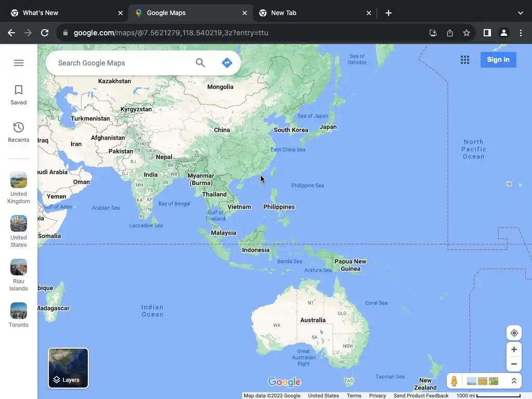Open the United Kingdom recent place
Image resolution: width=532 pixels, height=399 pixels.
(19, 188)
